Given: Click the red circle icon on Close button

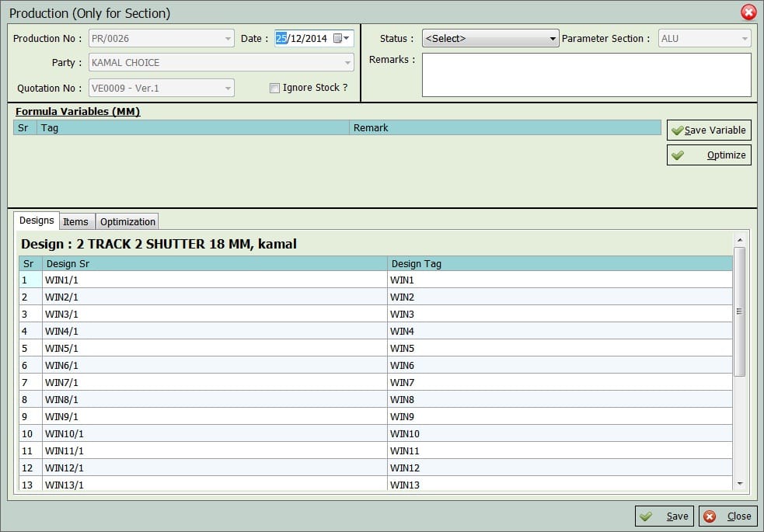Looking at the screenshot, I should coord(710,516).
